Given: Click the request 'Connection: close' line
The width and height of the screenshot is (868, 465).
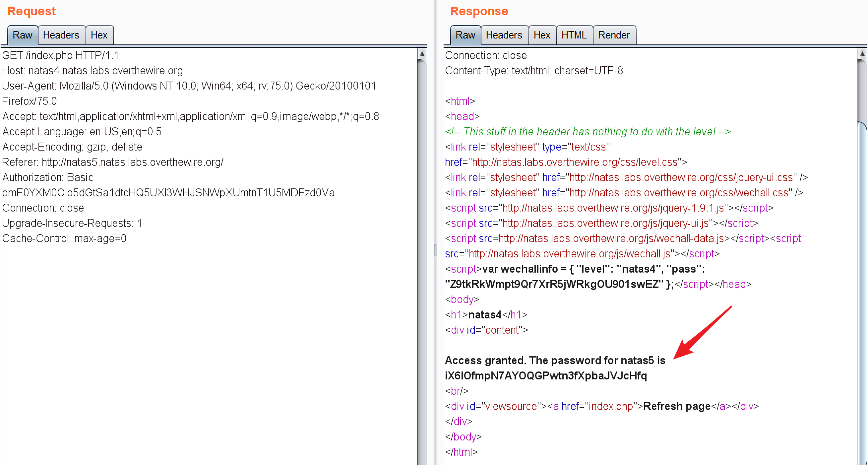Looking at the screenshot, I should (43, 208).
